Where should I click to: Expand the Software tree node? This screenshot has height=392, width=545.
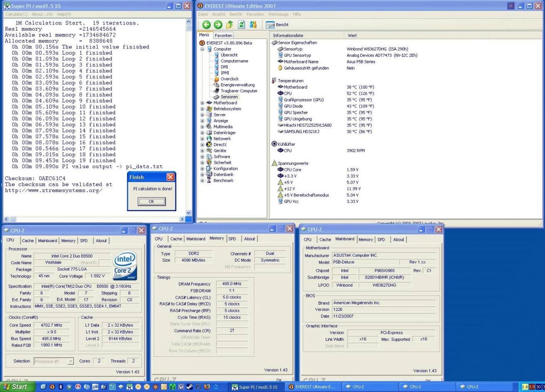coord(202,156)
